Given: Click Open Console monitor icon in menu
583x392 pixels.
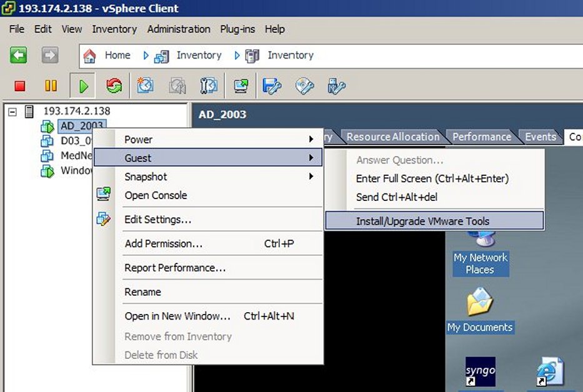Looking at the screenshot, I should pos(104,194).
